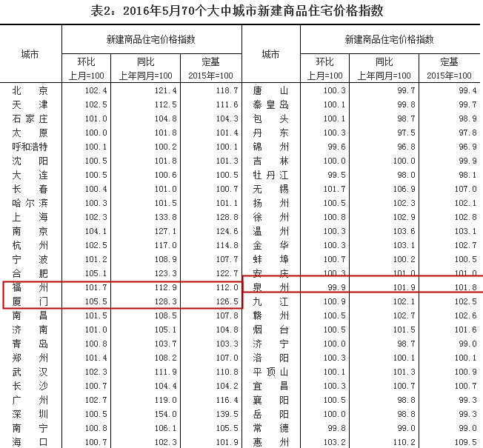The image size is (483, 448).
Task: Select Wuhan's 同比 value 111.9
Action: (166, 372)
